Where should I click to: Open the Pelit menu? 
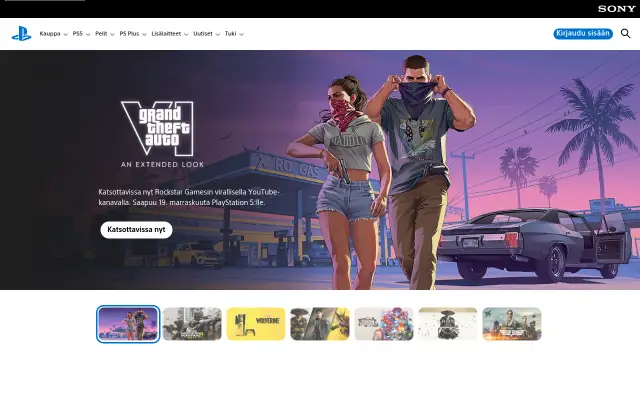coord(104,34)
